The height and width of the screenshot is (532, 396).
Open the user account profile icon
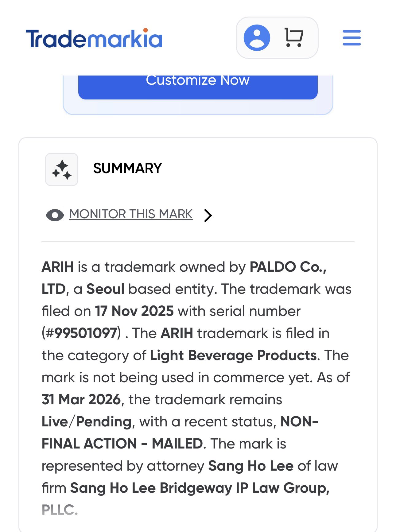point(257,38)
